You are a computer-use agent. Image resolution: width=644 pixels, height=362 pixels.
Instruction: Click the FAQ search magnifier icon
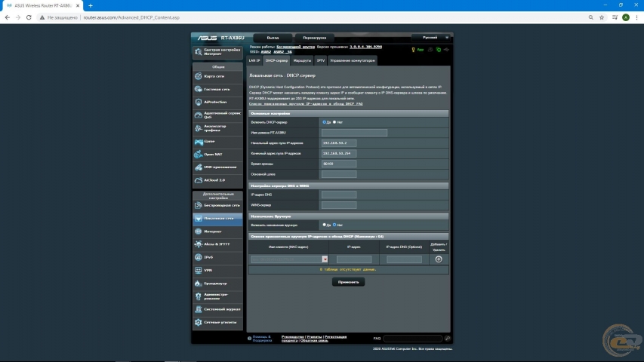447,339
